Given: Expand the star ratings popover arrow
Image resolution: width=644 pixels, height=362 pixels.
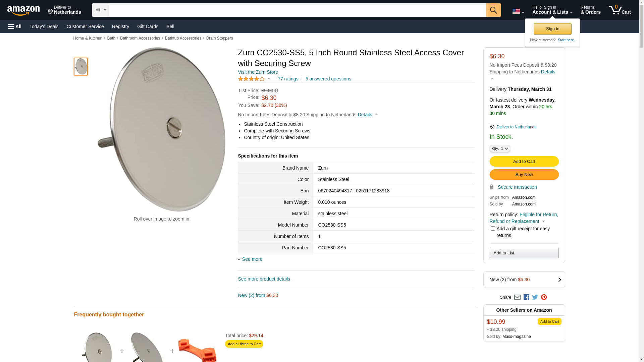Looking at the screenshot, I should click(x=269, y=79).
